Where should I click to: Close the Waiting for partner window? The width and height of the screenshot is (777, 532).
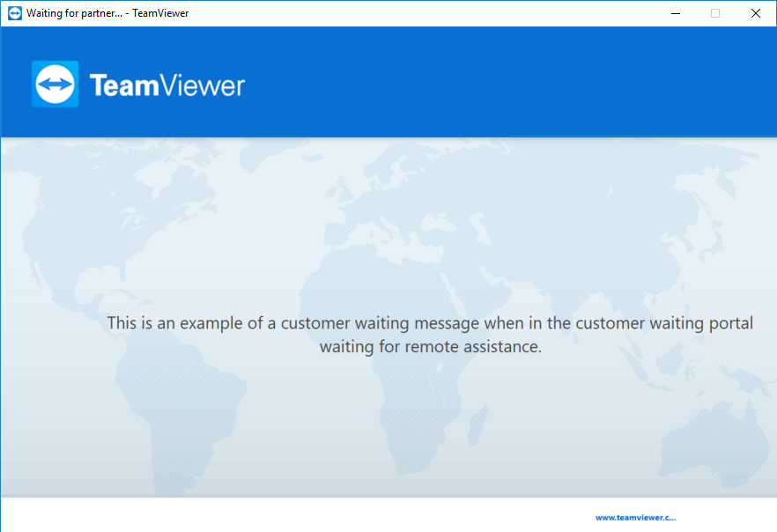[755, 13]
